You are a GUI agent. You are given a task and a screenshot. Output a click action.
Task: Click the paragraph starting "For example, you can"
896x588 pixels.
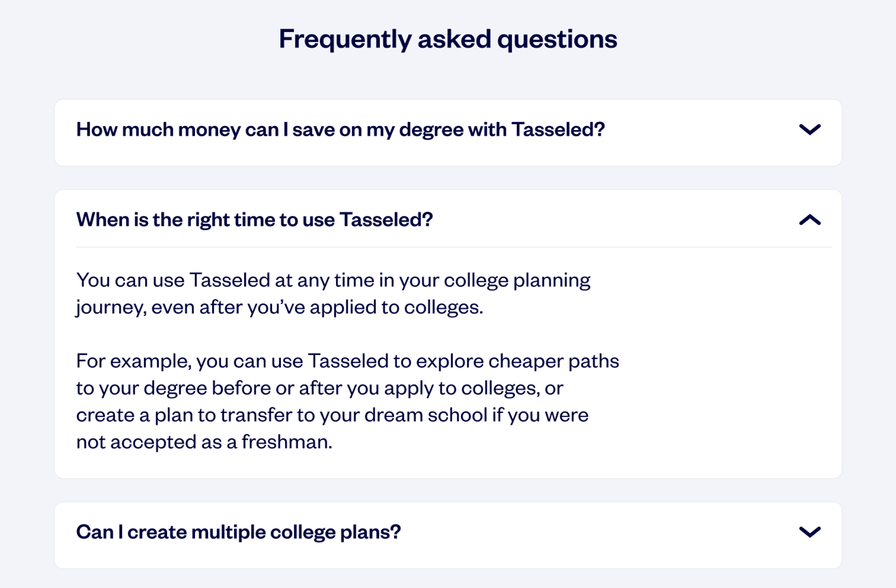coord(347,401)
